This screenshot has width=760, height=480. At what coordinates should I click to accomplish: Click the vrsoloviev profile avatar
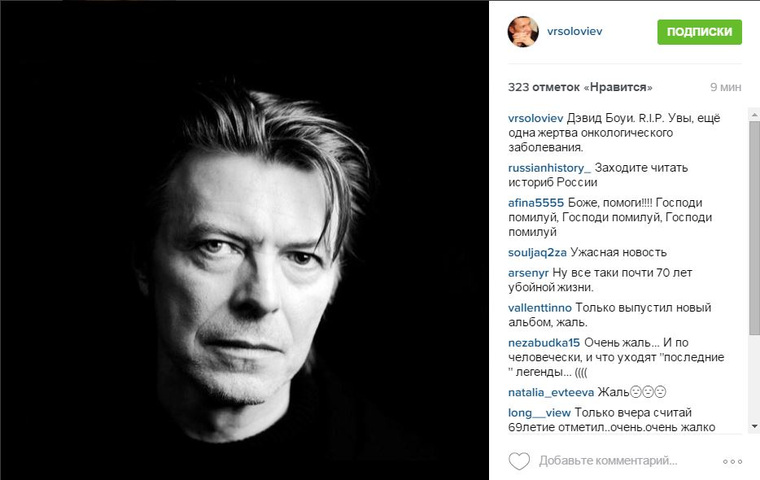point(523,32)
